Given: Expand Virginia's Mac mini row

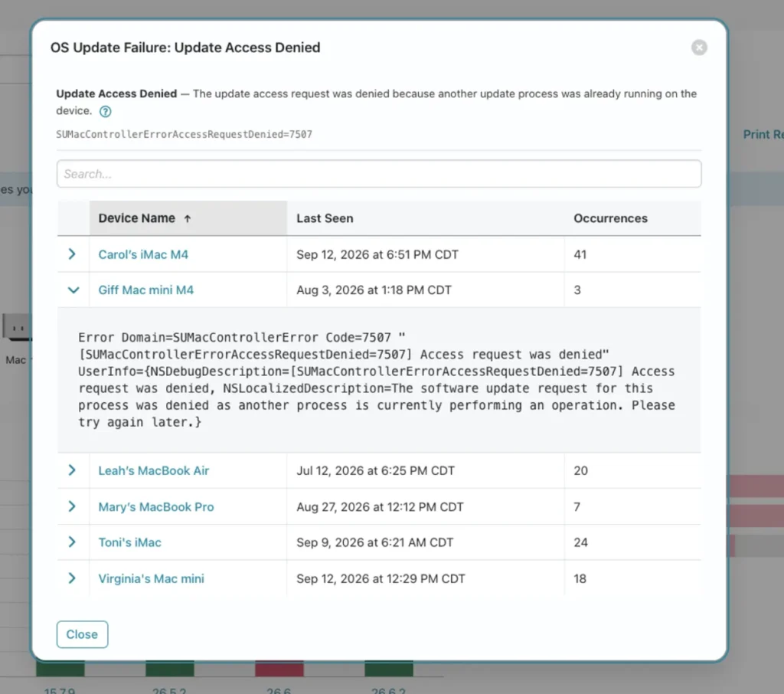Looking at the screenshot, I should click(x=72, y=578).
